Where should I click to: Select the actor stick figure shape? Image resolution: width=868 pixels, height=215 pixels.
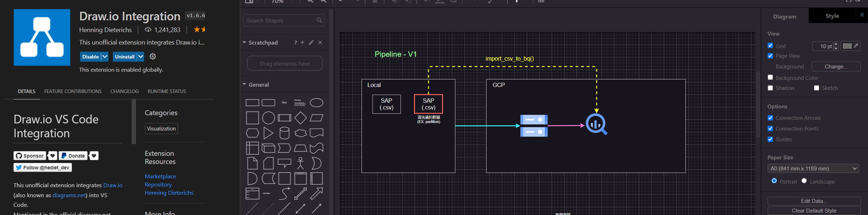[x=300, y=163]
